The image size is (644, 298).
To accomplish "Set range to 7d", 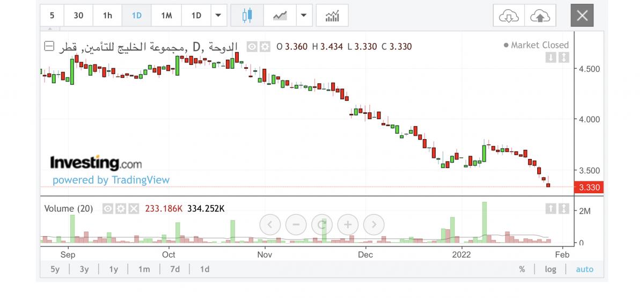I will (x=174, y=269).
